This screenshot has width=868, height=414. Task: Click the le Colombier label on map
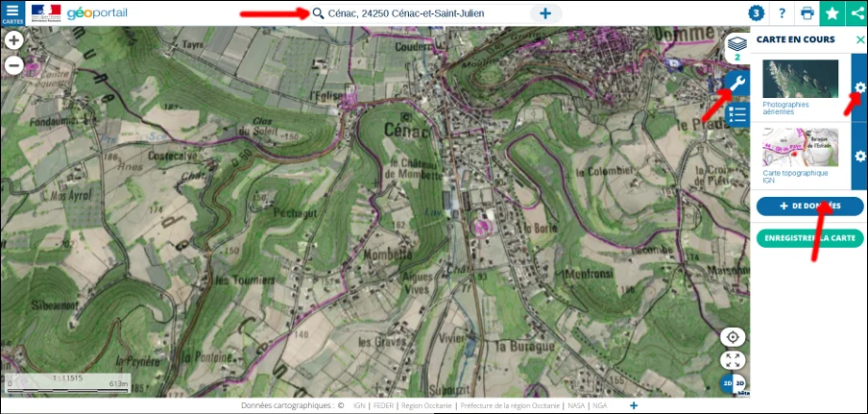click(603, 172)
